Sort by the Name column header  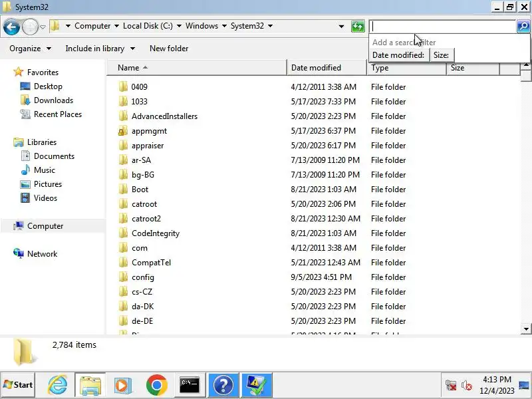[x=197, y=68]
